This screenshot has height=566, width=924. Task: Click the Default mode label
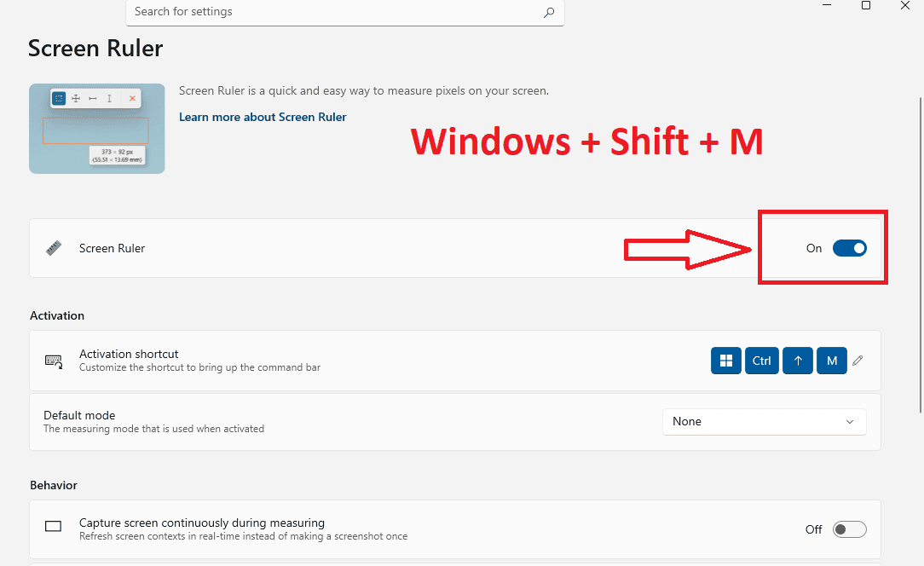point(79,415)
